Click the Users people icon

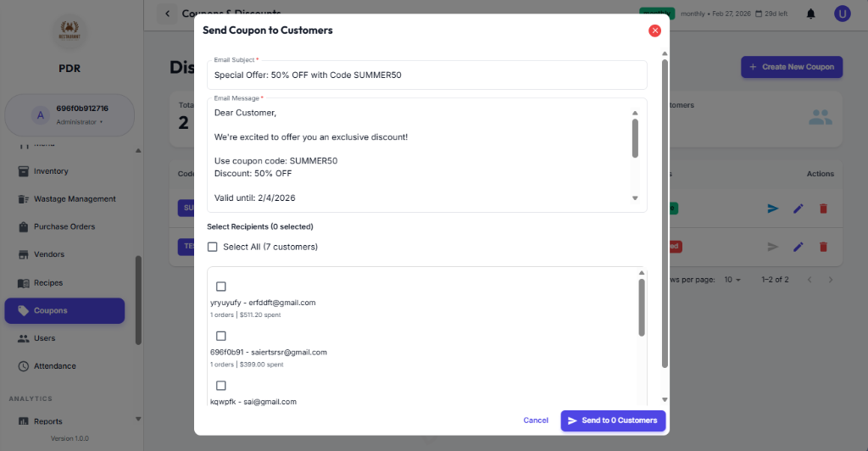tap(23, 338)
